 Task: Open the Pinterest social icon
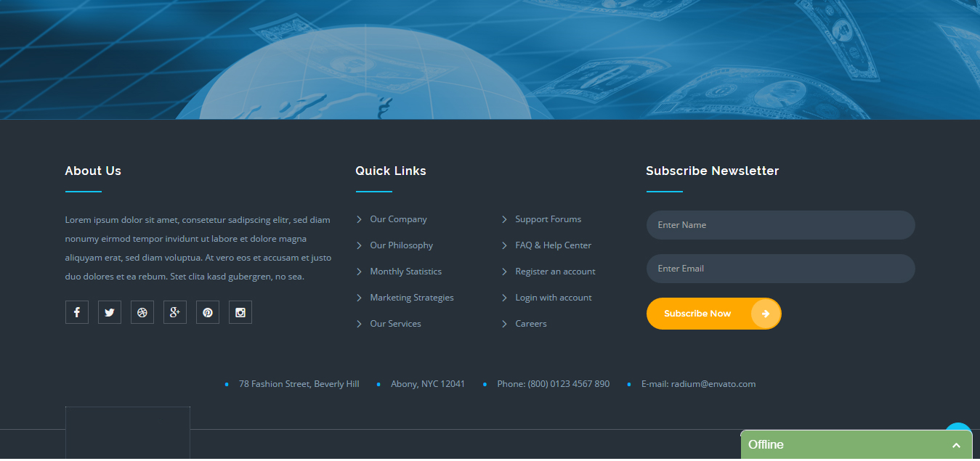pyautogui.click(x=208, y=313)
